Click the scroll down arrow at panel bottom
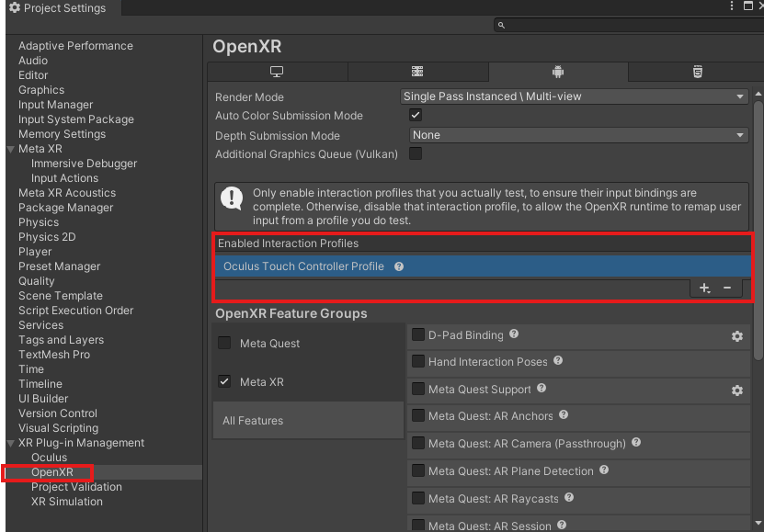 tap(758, 524)
